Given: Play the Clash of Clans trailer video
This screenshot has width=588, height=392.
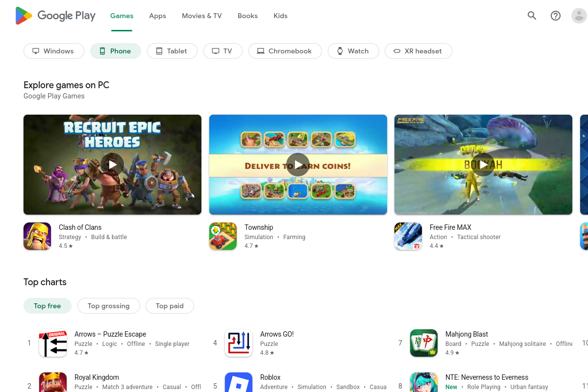Looking at the screenshot, I should [112, 165].
